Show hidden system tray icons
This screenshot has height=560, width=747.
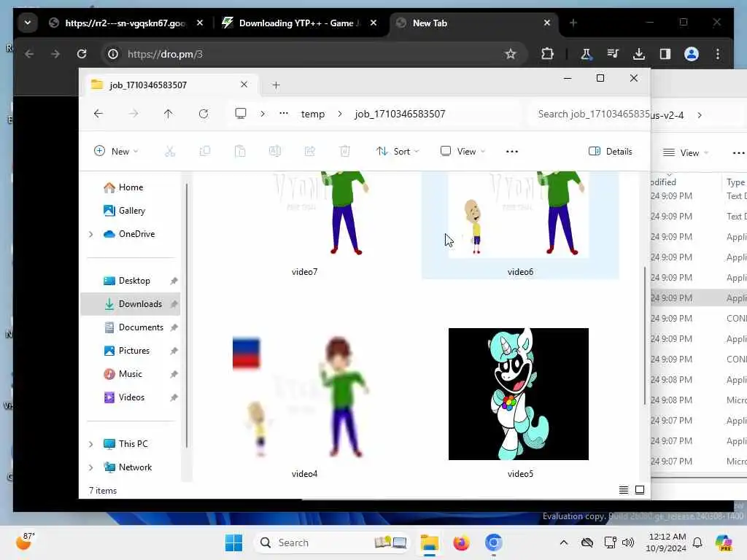(x=564, y=542)
